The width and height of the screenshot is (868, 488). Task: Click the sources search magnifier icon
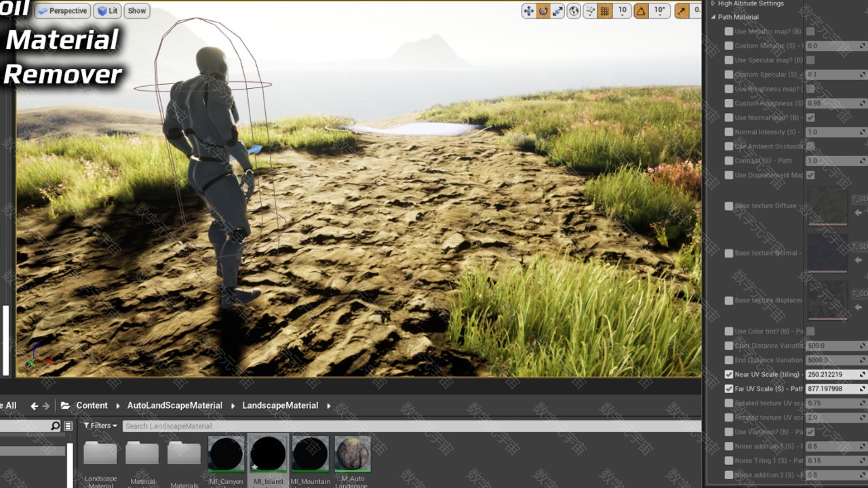(x=56, y=426)
